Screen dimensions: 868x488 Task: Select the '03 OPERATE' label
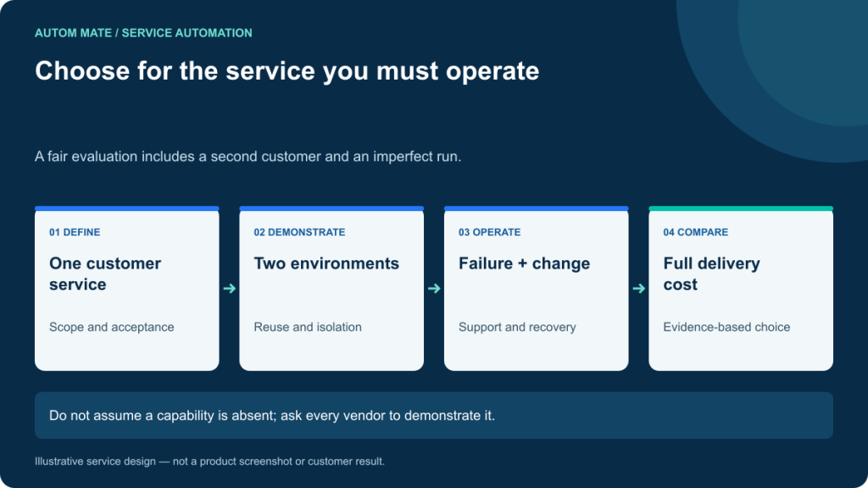tap(489, 232)
